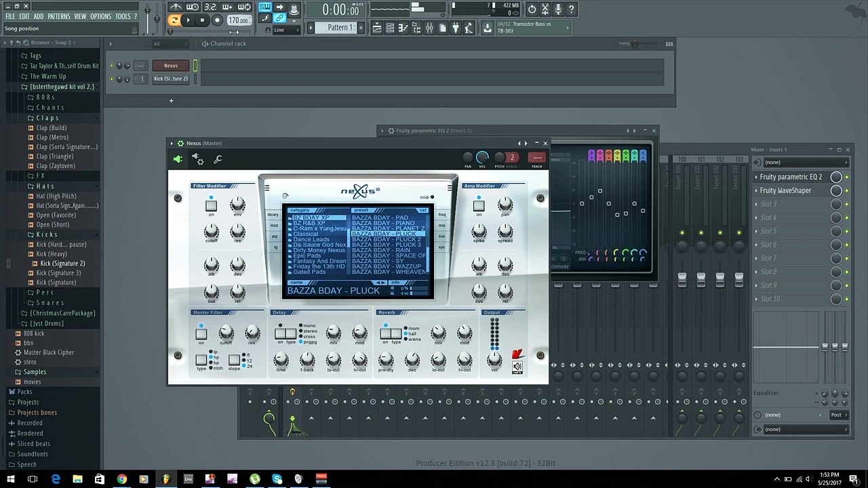Add a new pattern with plus button
This screenshot has height=488, width=868.
(x=361, y=28)
